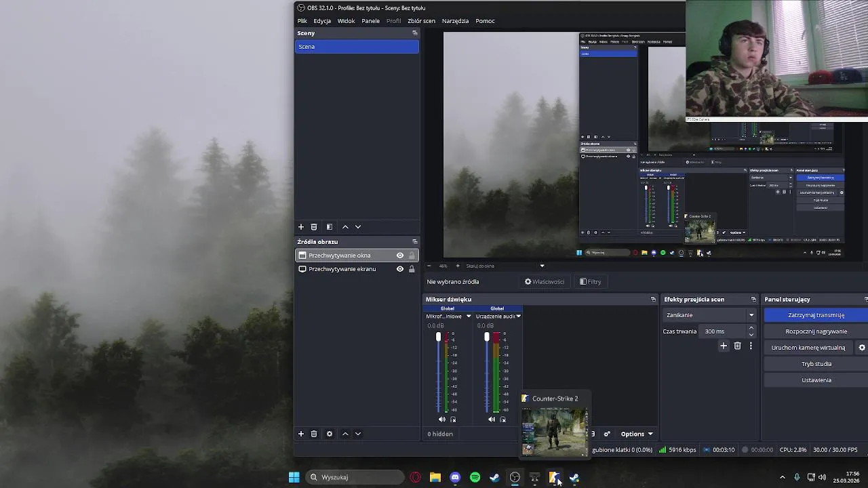
Task: Click the OBS Studio taskbar icon
Action: (x=515, y=477)
